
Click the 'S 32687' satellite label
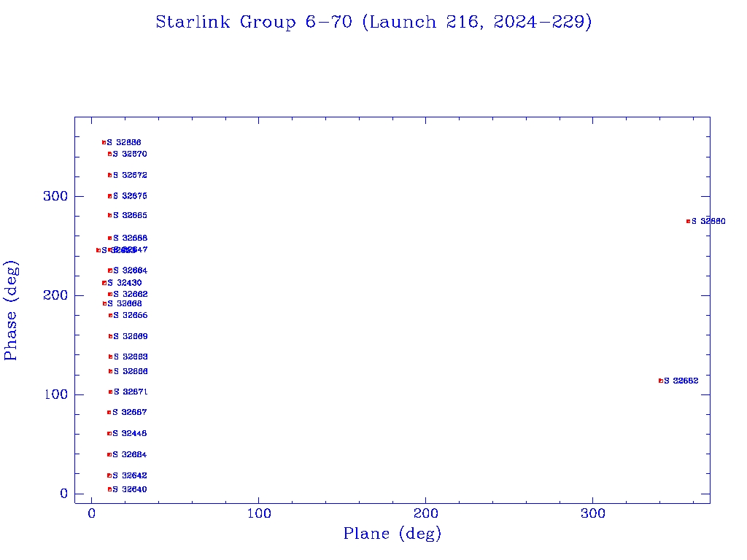click(x=130, y=413)
